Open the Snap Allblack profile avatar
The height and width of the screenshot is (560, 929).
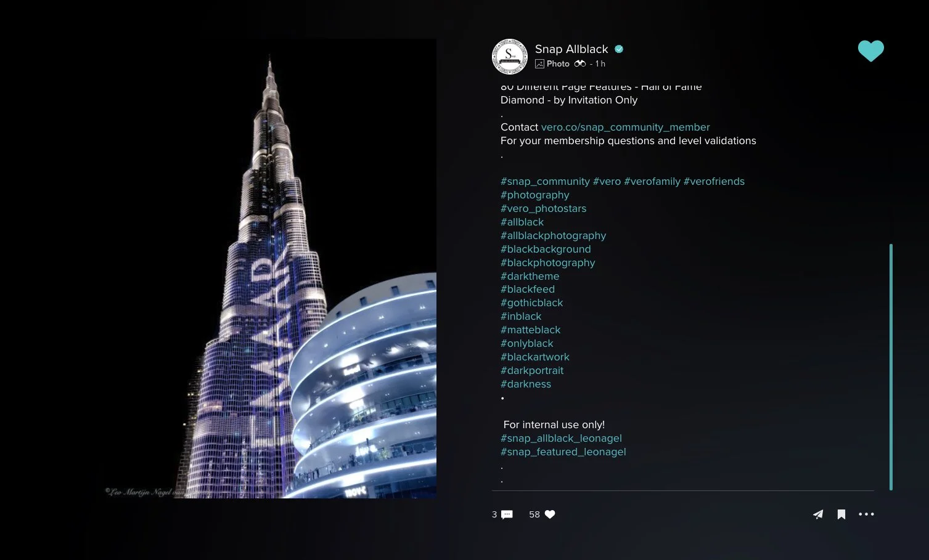click(x=510, y=57)
